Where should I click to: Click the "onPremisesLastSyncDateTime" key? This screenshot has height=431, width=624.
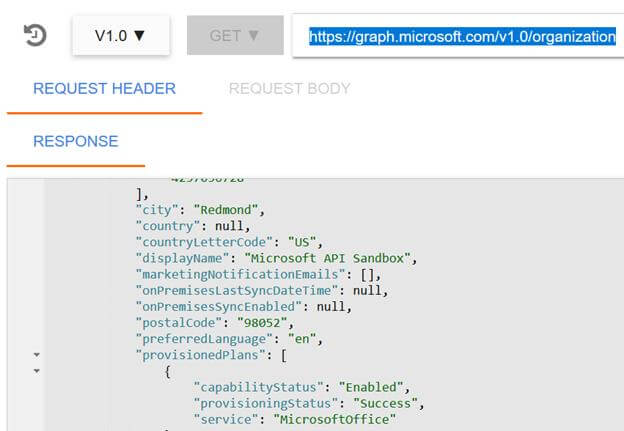coord(237,291)
